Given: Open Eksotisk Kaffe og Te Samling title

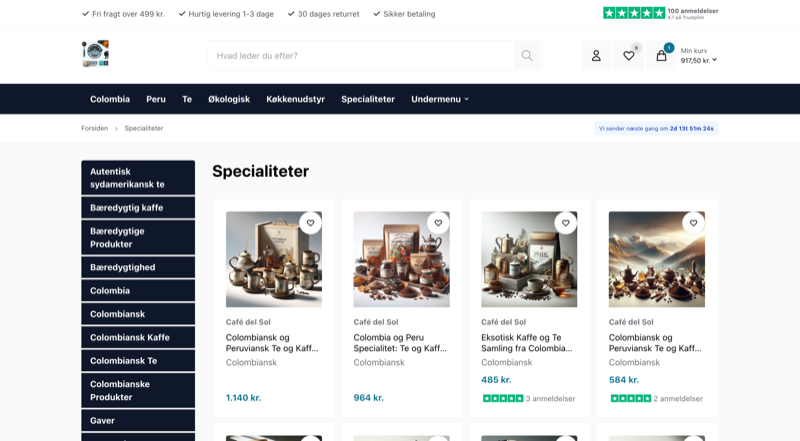Looking at the screenshot, I should click(x=527, y=343).
